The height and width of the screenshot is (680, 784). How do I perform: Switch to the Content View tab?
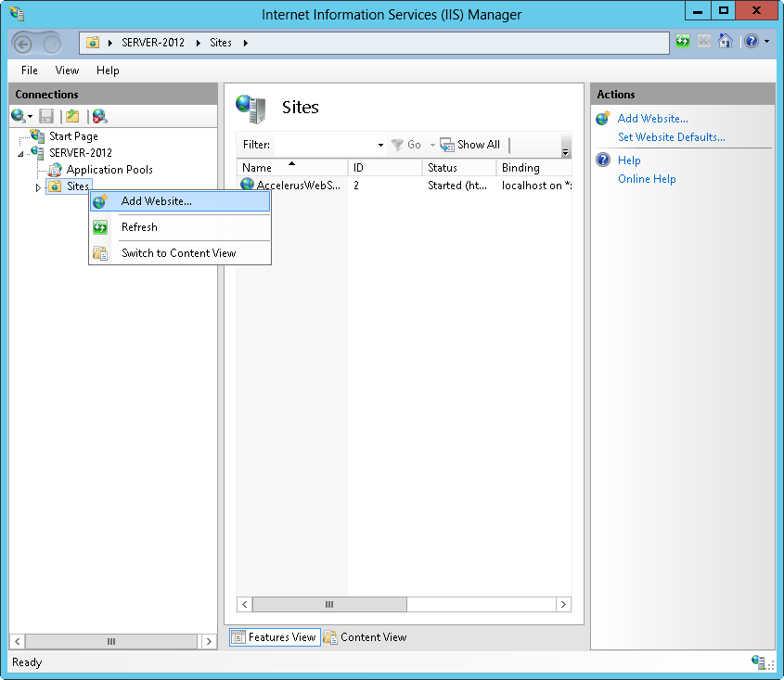366,637
